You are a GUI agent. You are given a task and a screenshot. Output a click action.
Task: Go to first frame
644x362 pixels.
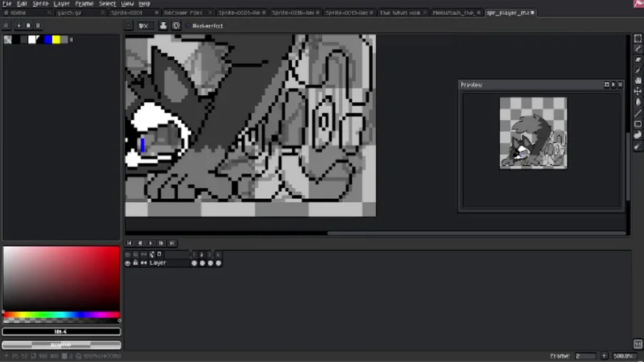point(129,243)
